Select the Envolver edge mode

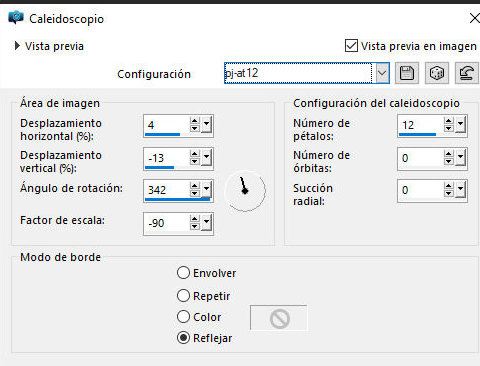183,273
